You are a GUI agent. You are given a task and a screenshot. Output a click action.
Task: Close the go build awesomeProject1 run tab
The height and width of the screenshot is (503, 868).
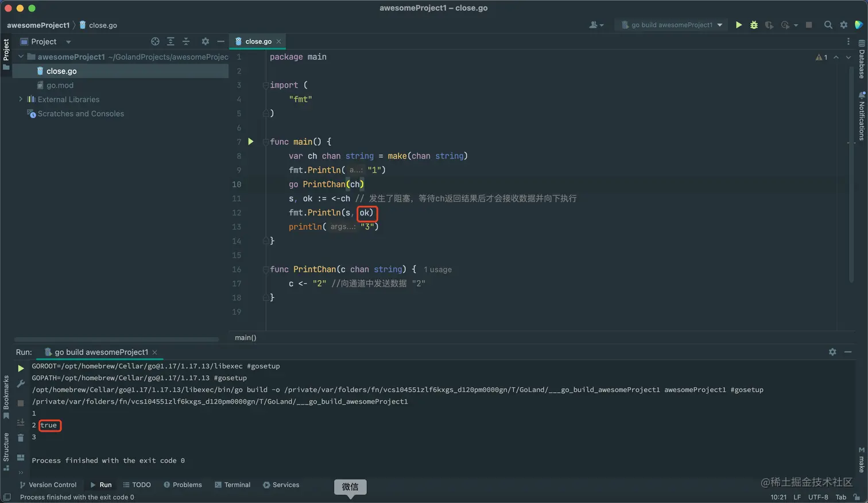pos(155,353)
